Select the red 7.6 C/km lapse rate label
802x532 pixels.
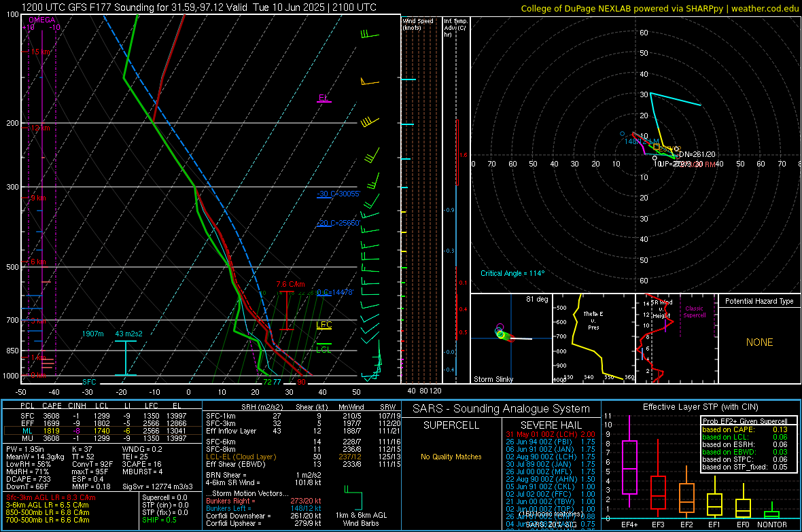(290, 285)
